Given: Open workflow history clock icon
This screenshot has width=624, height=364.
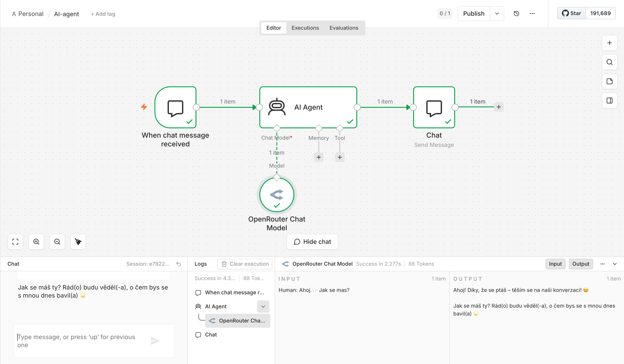Looking at the screenshot, I should coord(516,14).
